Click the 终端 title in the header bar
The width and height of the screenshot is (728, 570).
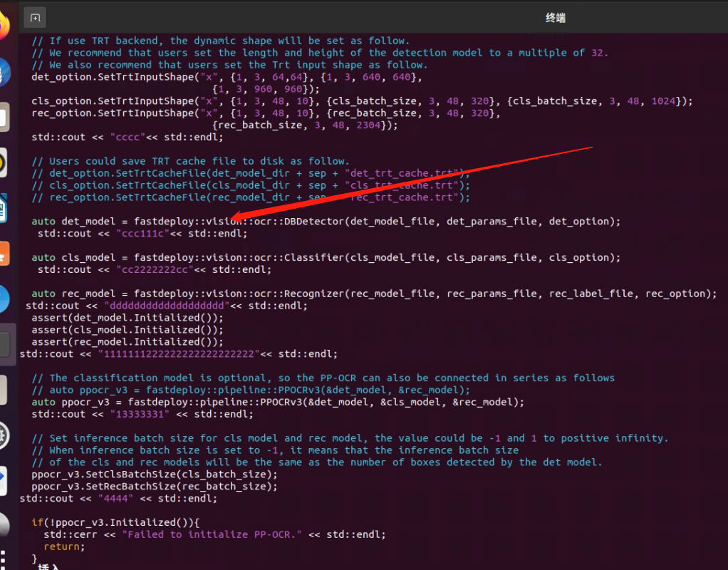pos(555,17)
